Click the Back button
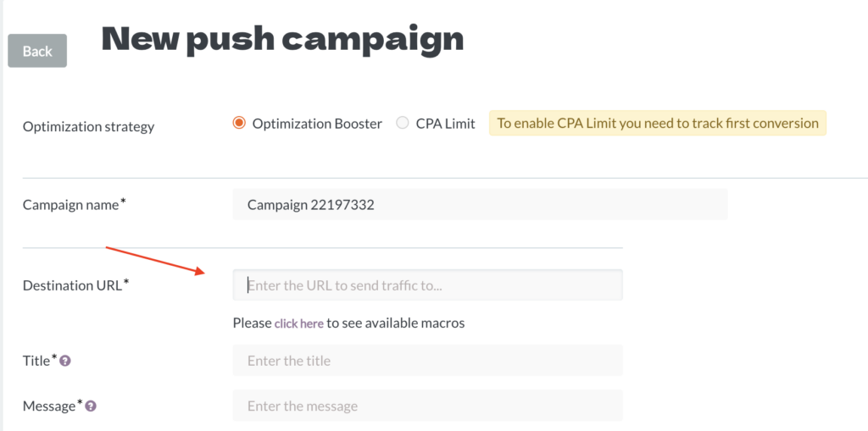This screenshot has width=868, height=431. 37,51
